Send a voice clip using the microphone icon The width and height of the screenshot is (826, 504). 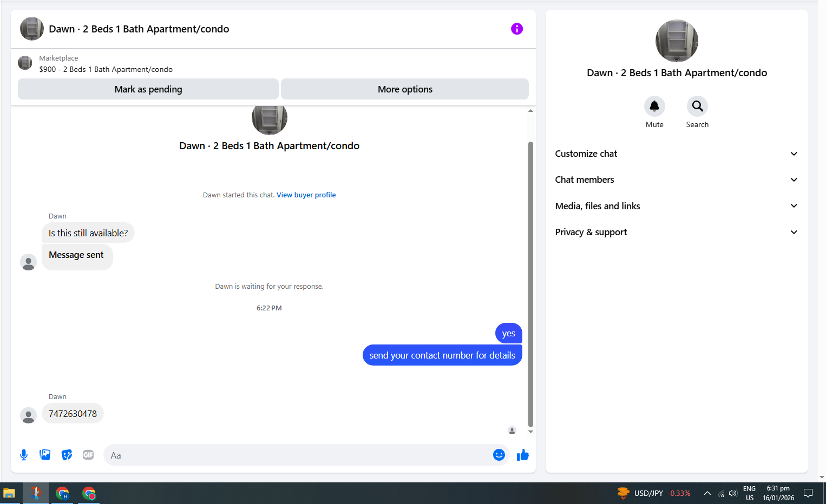pyautogui.click(x=24, y=455)
